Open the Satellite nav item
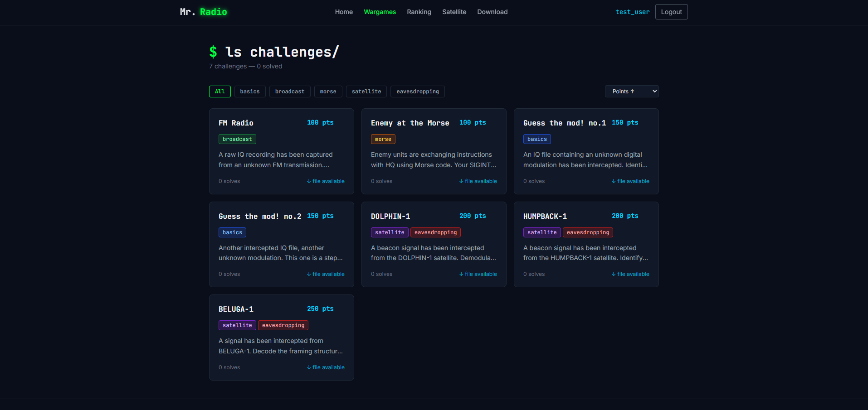The width and height of the screenshot is (868, 410). point(454,12)
